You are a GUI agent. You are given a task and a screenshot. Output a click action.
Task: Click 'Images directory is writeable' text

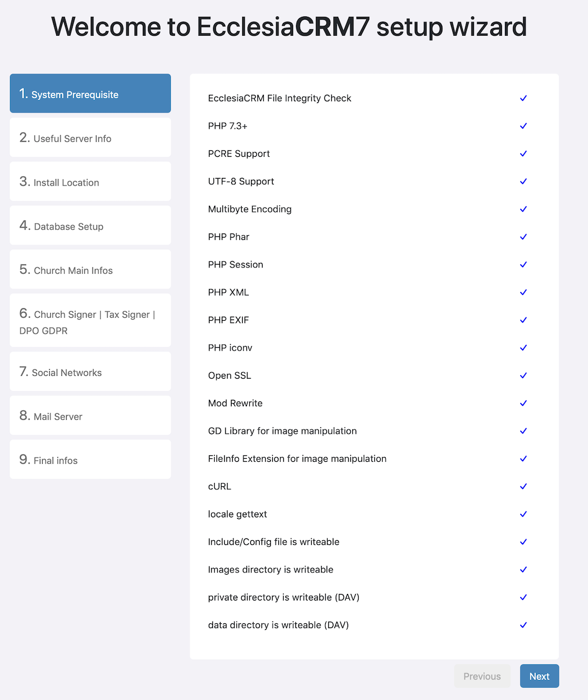(x=270, y=569)
